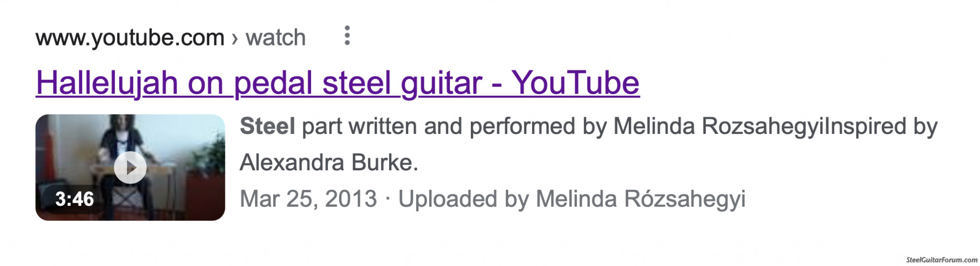Viewport: 980px width, 266px height.
Task: Click the www.youtube.com site address
Action: tap(130, 38)
